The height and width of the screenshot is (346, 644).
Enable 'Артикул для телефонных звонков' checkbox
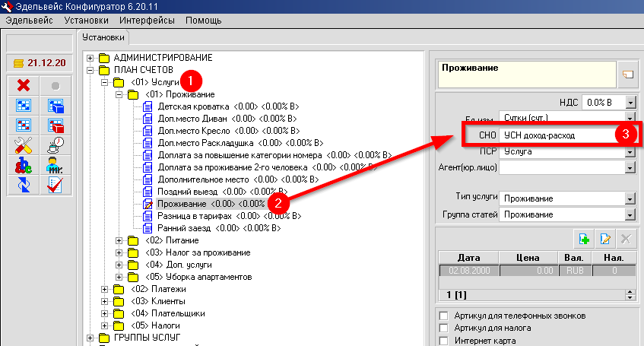(x=443, y=316)
